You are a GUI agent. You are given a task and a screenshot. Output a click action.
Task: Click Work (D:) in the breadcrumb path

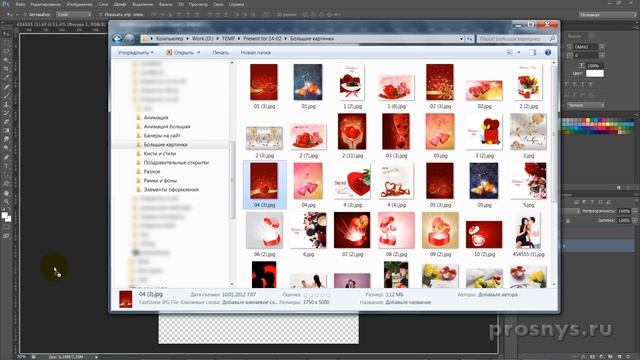[202, 39]
